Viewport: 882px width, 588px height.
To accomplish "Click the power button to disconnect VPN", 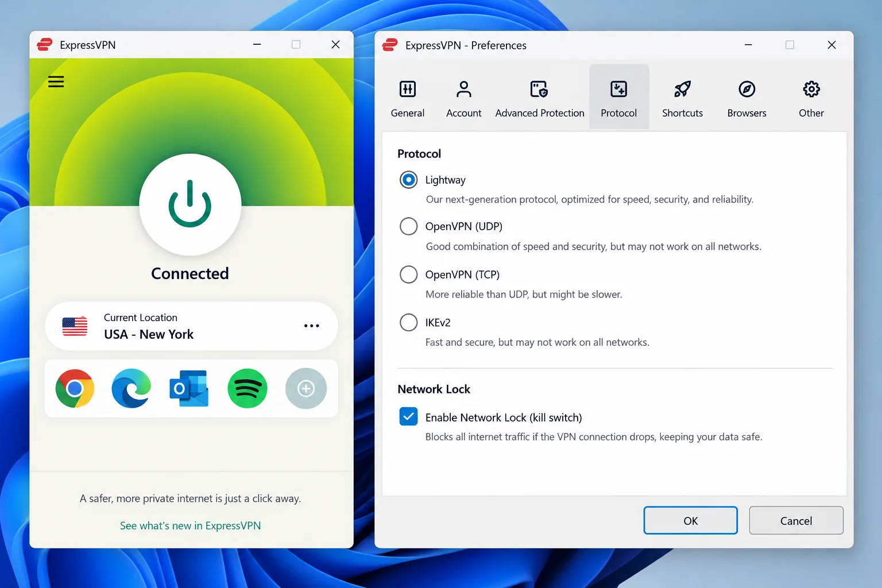I will (190, 204).
